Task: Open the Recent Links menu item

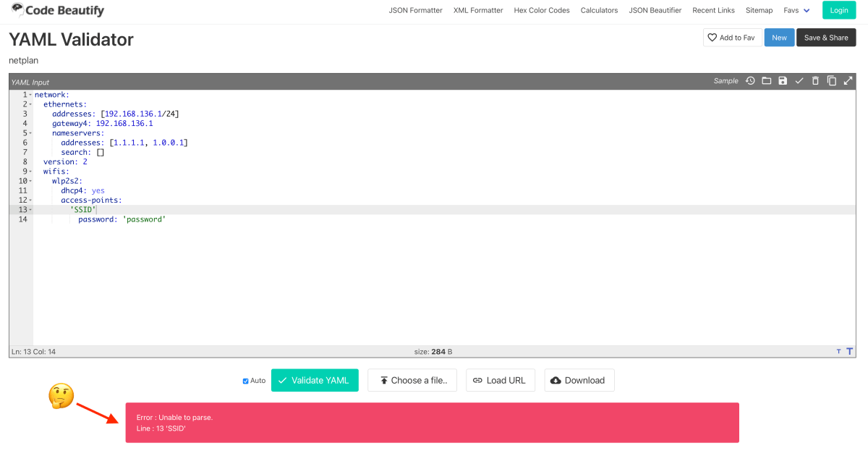Action: coord(713,10)
